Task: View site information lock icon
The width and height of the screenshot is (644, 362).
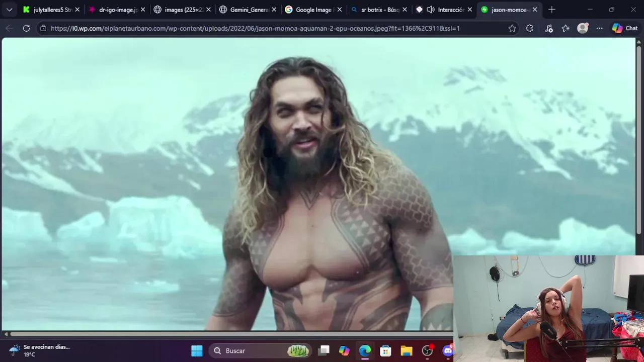Action: (43, 28)
